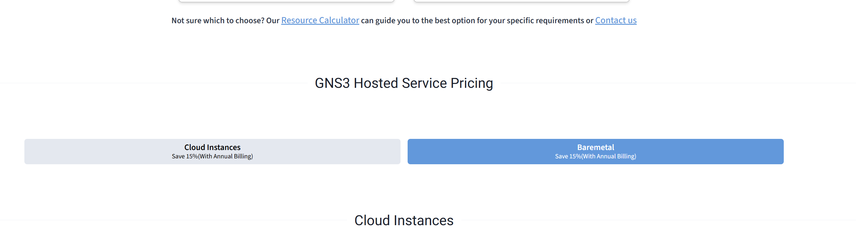Click the savings note under Cloud Instances tab
The height and width of the screenshot is (236, 868).
click(x=212, y=156)
